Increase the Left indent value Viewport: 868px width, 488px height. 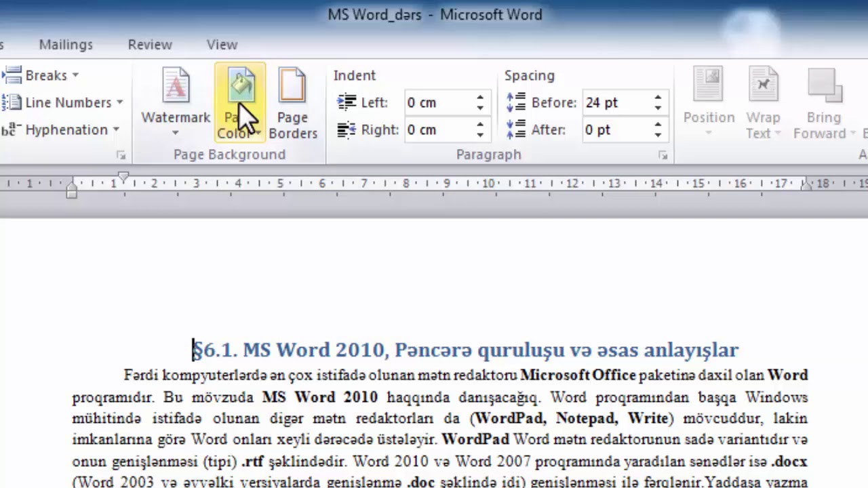click(x=480, y=98)
